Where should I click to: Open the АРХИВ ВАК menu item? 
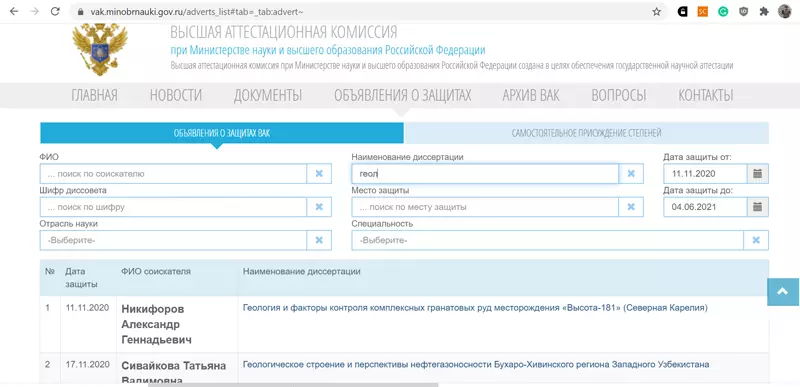[531, 95]
